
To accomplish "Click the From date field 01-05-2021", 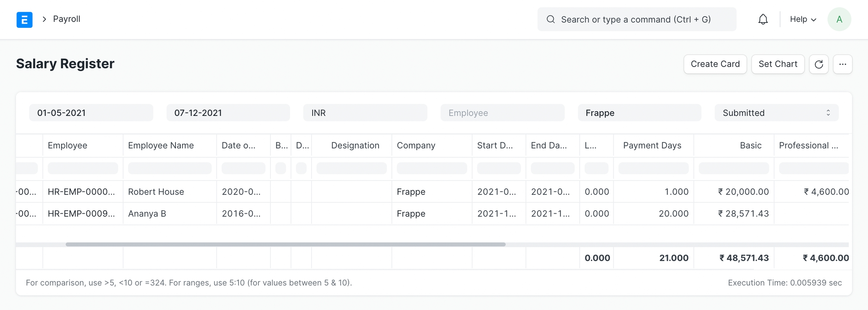I will click(91, 113).
